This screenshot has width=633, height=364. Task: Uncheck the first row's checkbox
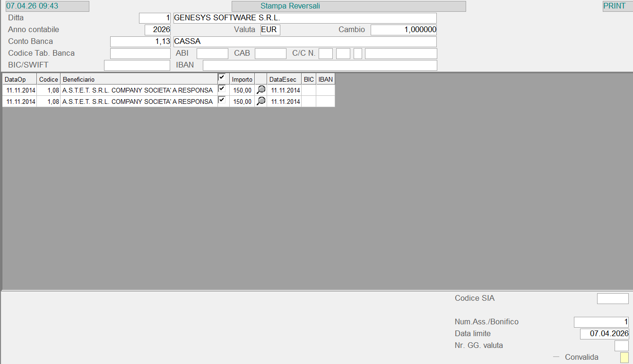(x=221, y=89)
